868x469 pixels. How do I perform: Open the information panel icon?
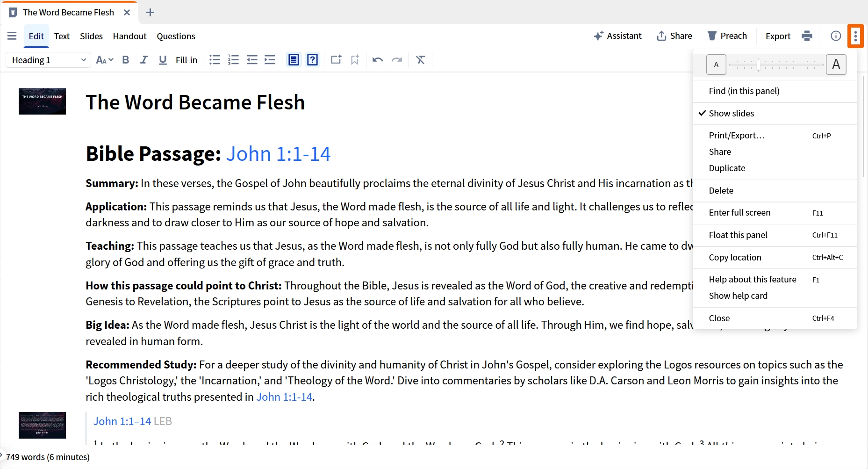(x=836, y=36)
